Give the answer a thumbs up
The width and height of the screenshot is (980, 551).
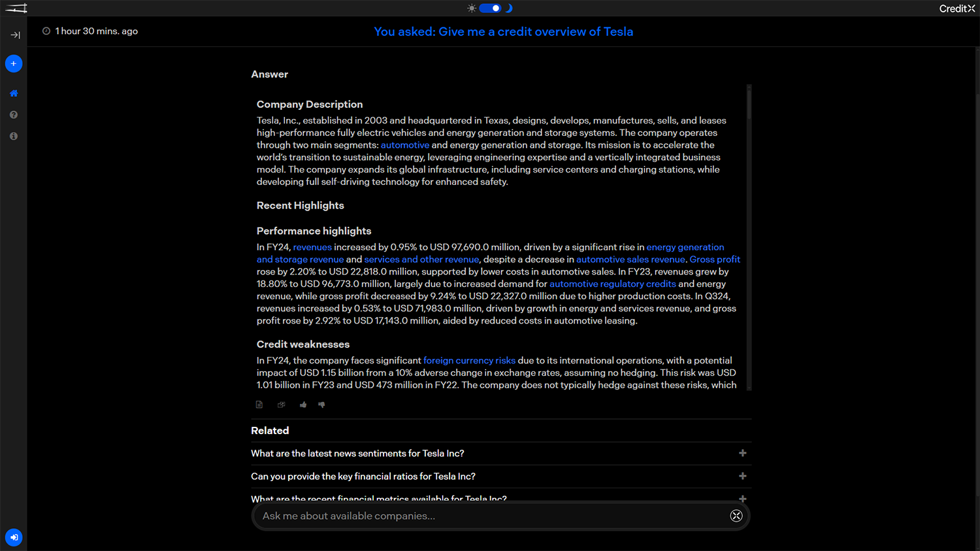click(x=303, y=405)
